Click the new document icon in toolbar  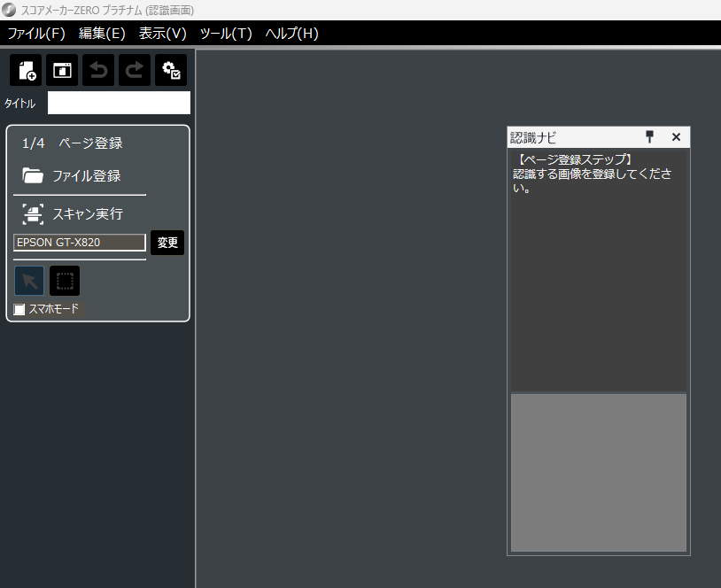[x=26, y=70]
